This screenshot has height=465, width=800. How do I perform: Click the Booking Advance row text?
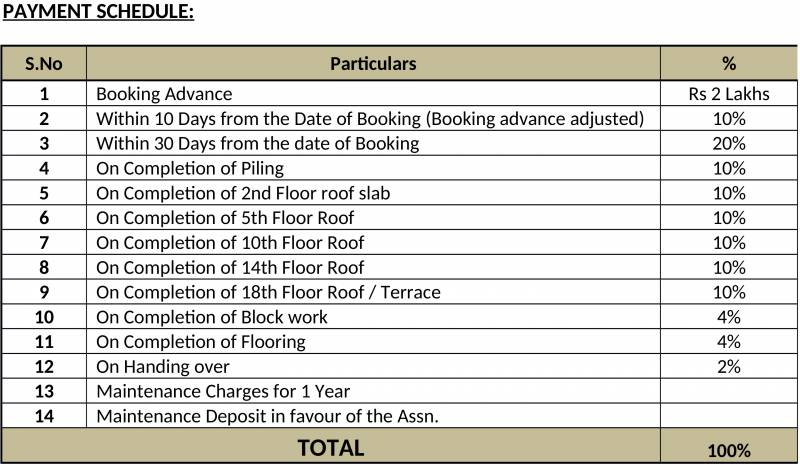coord(164,94)
